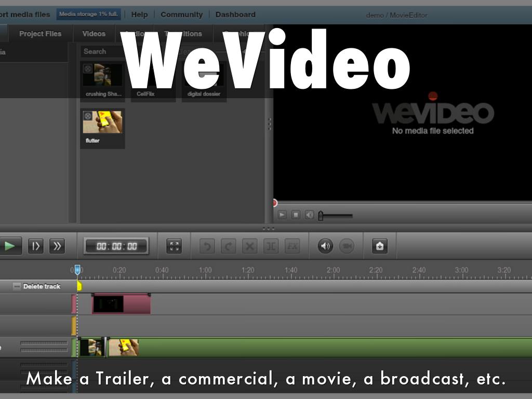
Task: Click the vertical divider handle beside preview
Action: click(269, 124)
